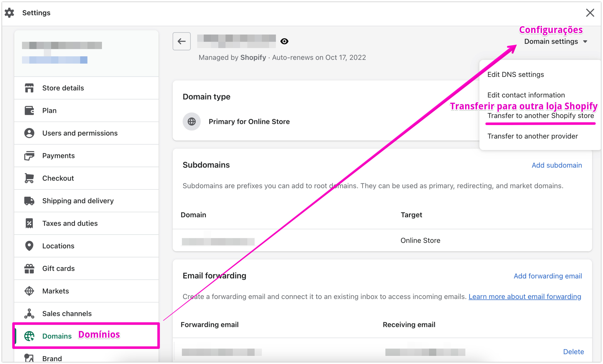Click the Gift cards present icon
Screen dimensions: 603x364
pos(29,268)
